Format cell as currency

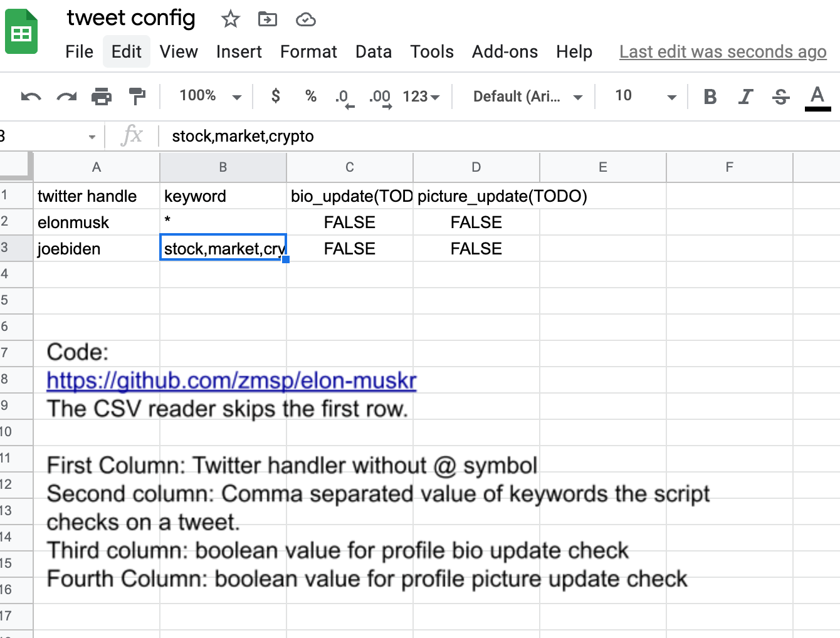coord(276,96)
